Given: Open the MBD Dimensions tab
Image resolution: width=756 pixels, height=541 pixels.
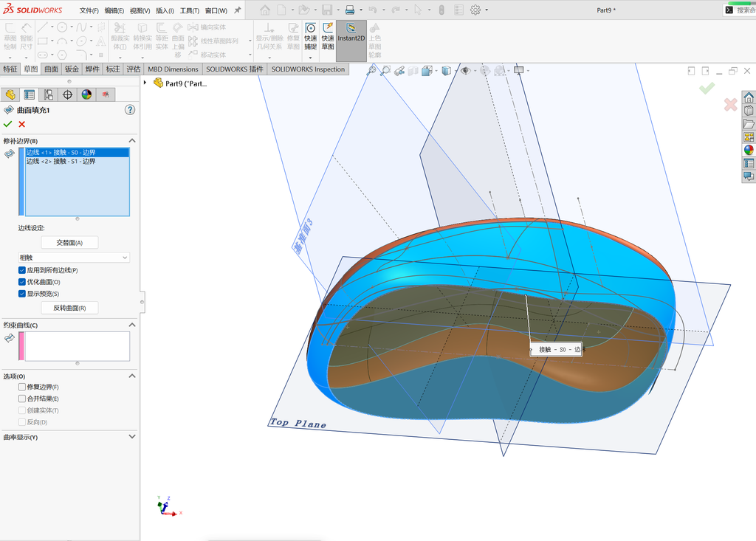Looking at the screenshot, I should coord(173,69).
